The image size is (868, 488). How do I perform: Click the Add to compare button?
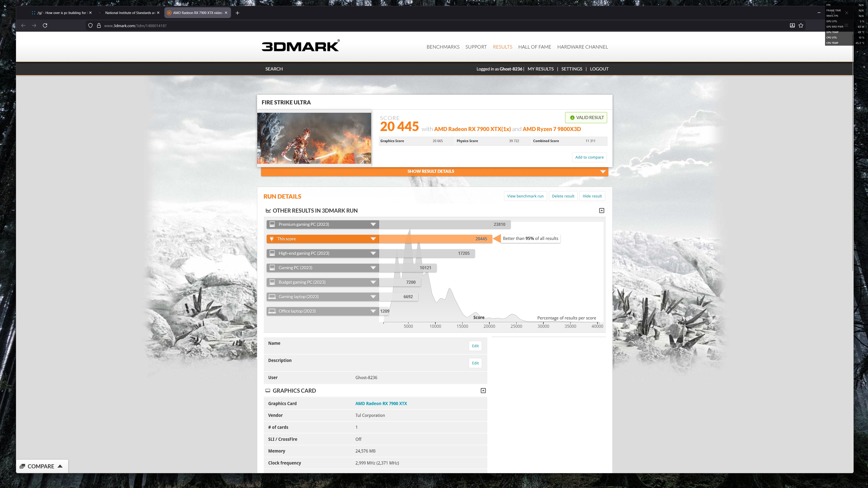589,157
